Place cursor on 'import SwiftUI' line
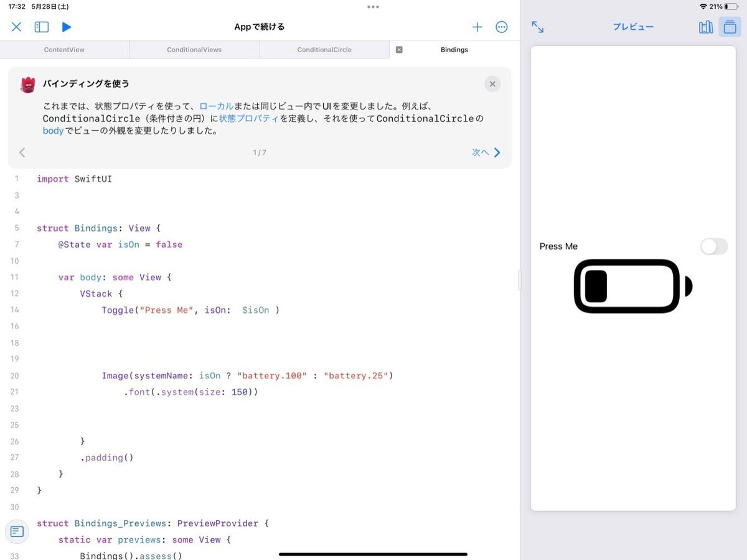Viewport: 747px width, 560px height. [74, 179]
